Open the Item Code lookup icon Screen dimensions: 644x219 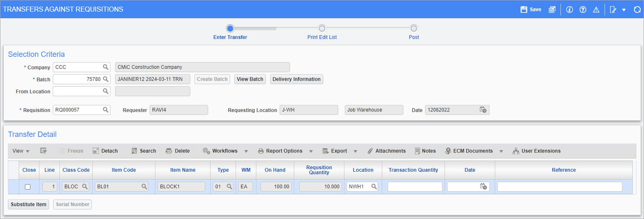[x=144, y=187]
